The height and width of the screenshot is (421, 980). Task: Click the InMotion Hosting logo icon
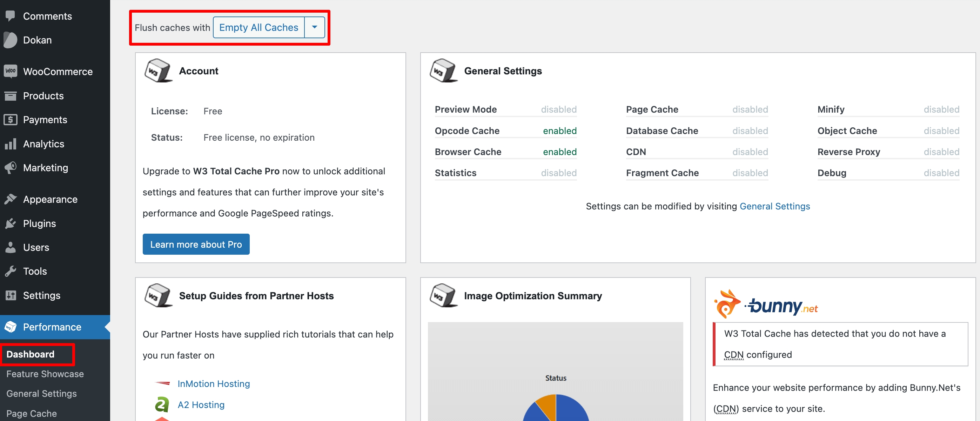(x=162, y=383)
